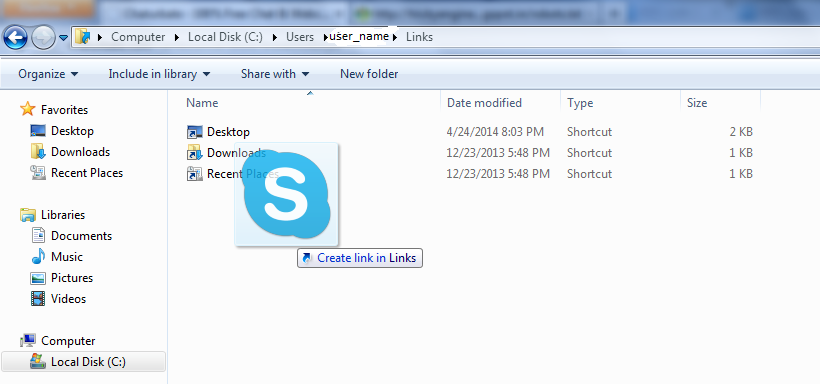Click the Documents library icon
Image resolution: width=820 pixels, height=384 pixels.
[38, 235]
